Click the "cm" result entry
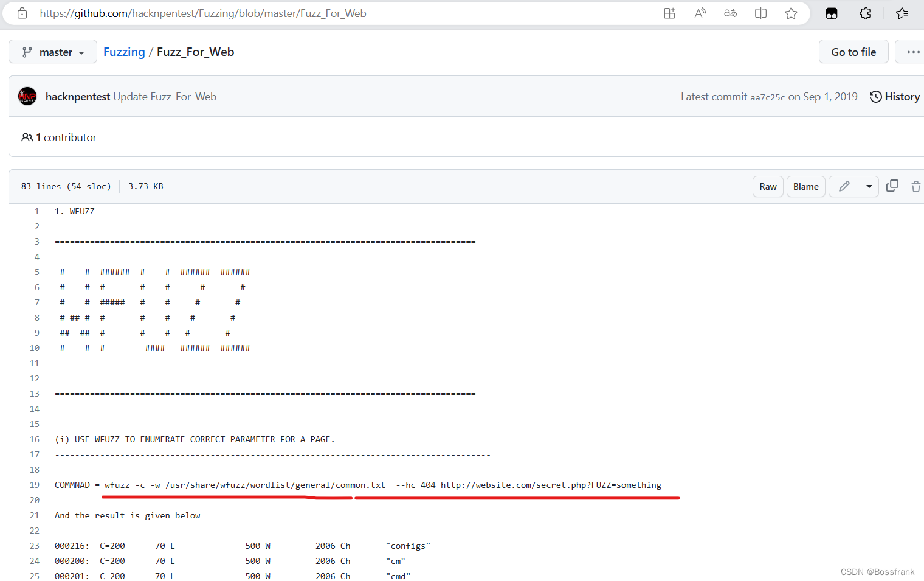This screenshot has width=924, height=581. (396, 561)
